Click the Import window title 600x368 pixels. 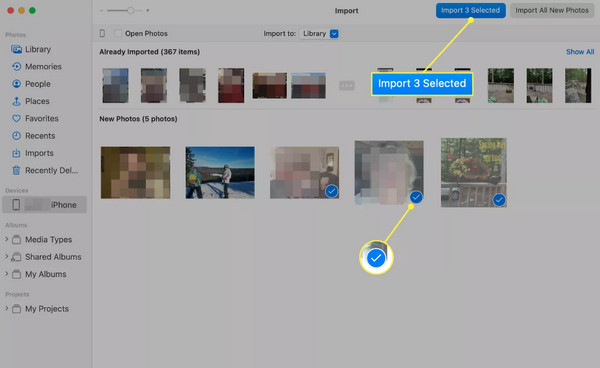coord(346,11)
